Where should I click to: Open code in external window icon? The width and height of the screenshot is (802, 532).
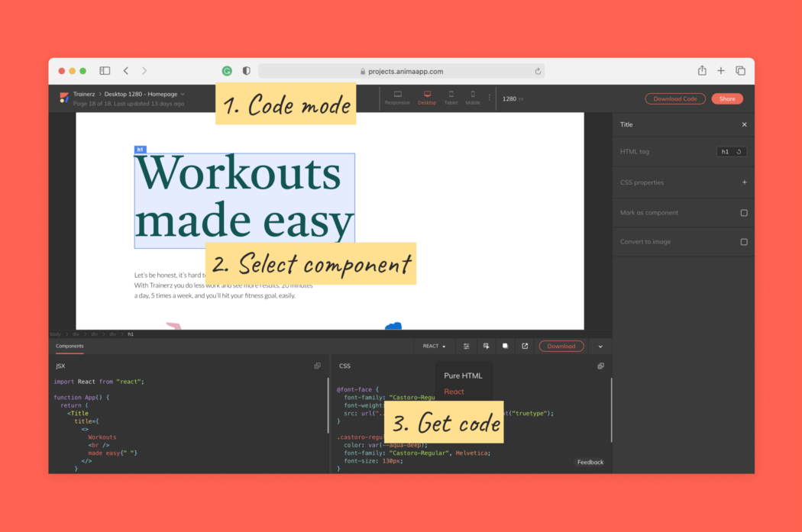point(525,346)
